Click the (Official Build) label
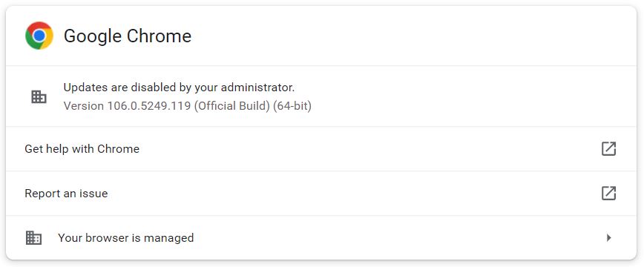This screenshot has height=267, width=644. [x=232, y=106]
